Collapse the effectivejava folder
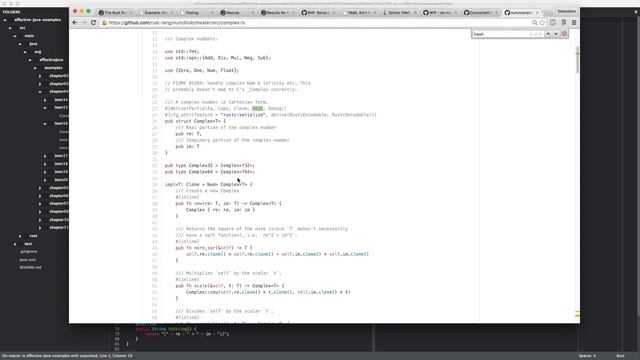Image resolution: width=640 pixels, height=360 pixels. click(30, 60)
